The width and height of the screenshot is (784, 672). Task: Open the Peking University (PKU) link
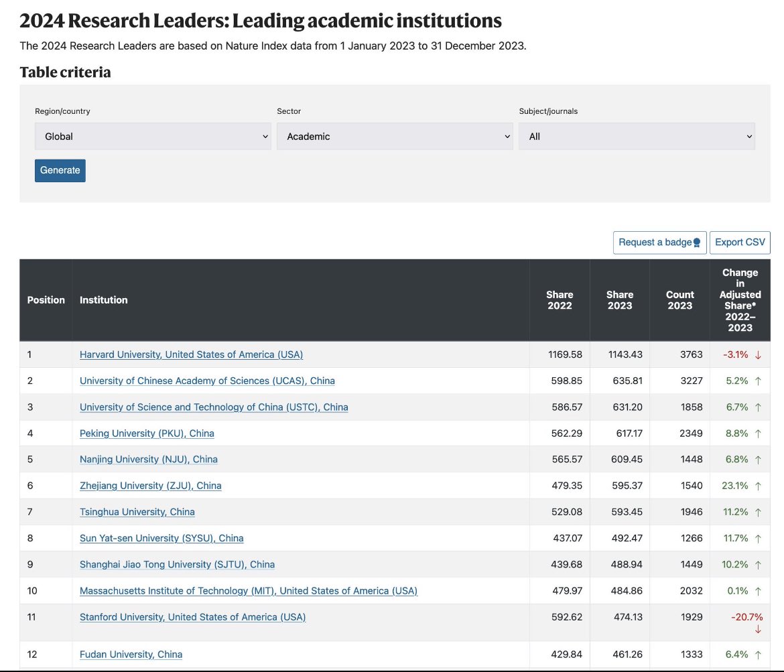click(147, 433)
